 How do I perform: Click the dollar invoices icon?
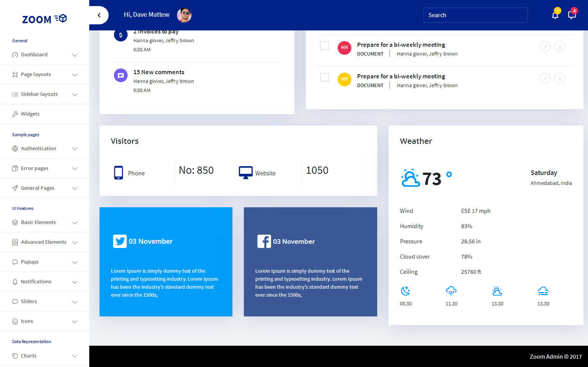[x=121, y=35]
